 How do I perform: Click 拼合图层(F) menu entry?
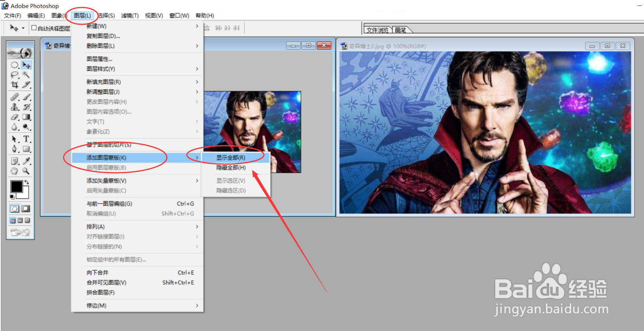tap(137, 293)
